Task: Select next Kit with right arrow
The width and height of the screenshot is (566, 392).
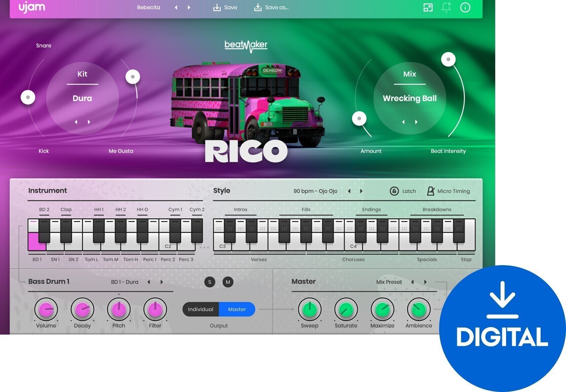Action: click(x=89, y=122)
